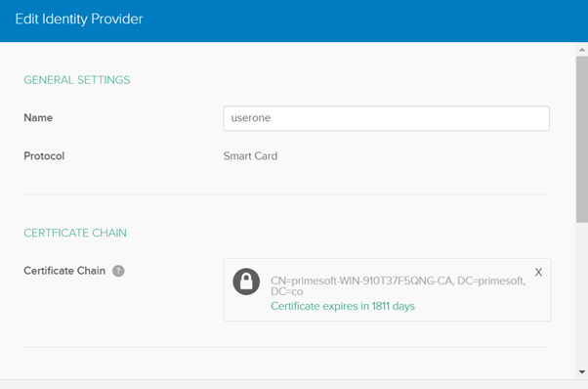Click the 'CERTFICATE CHAIN' section heading
Image resolution: width=588 pixels, height=389 pixels.
pyautogui.click(x=75, y=233)
